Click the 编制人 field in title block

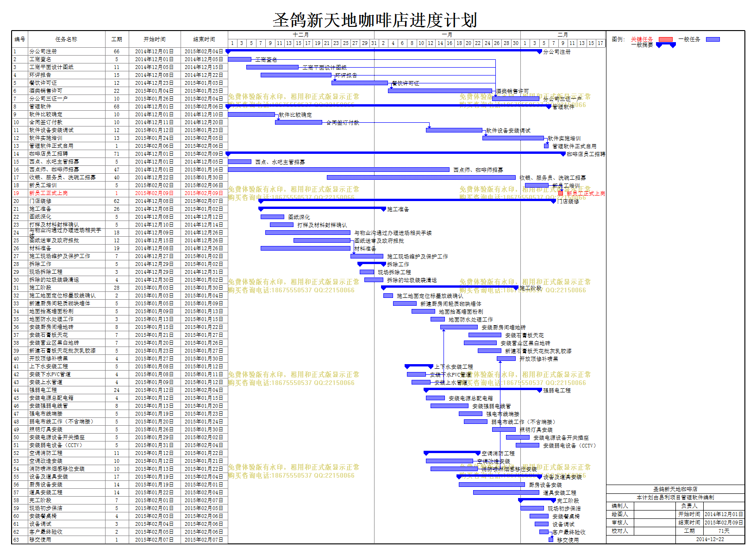[654, 506]
